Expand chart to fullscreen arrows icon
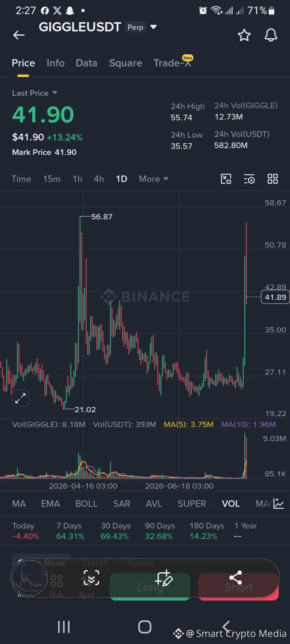 tap(20, 398)
